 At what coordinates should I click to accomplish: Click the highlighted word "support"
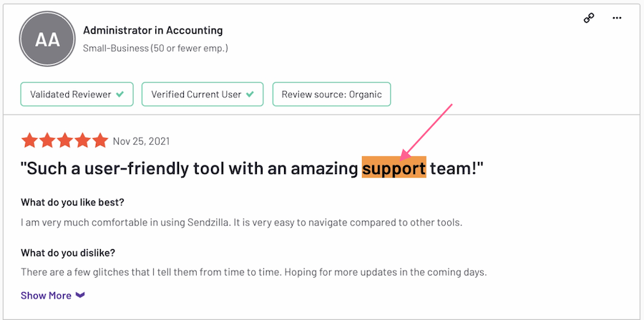point(394,169)
